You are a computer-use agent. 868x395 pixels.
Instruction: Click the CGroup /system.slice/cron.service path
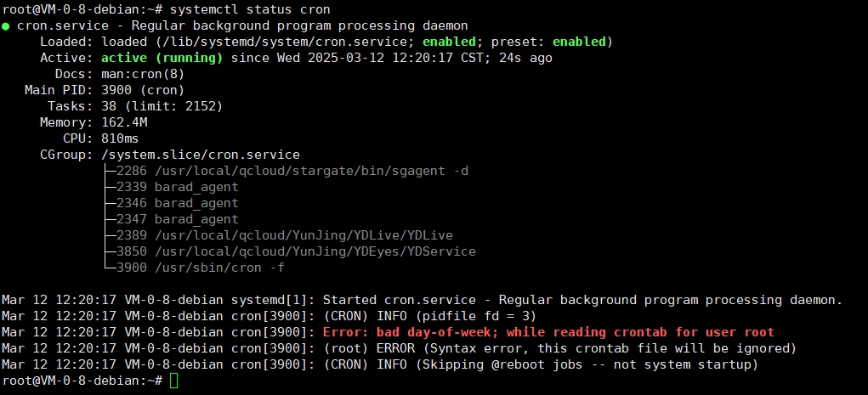[201, 155]
